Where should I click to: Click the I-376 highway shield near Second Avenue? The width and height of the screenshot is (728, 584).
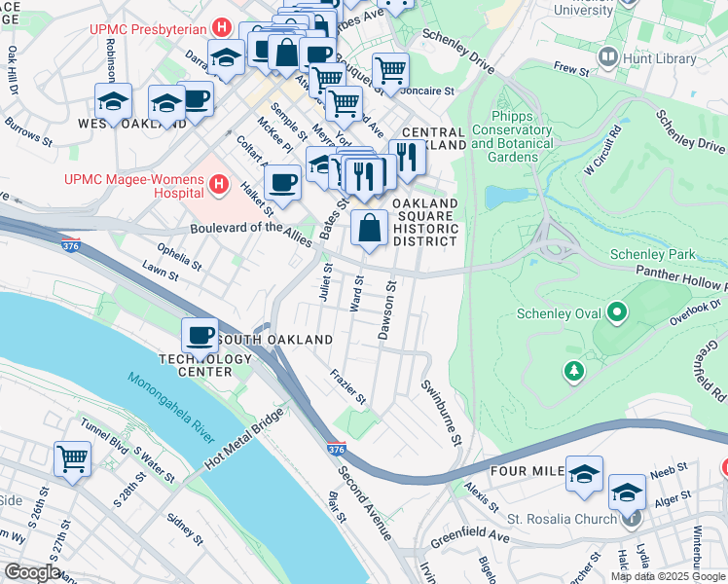coord(337,448)
